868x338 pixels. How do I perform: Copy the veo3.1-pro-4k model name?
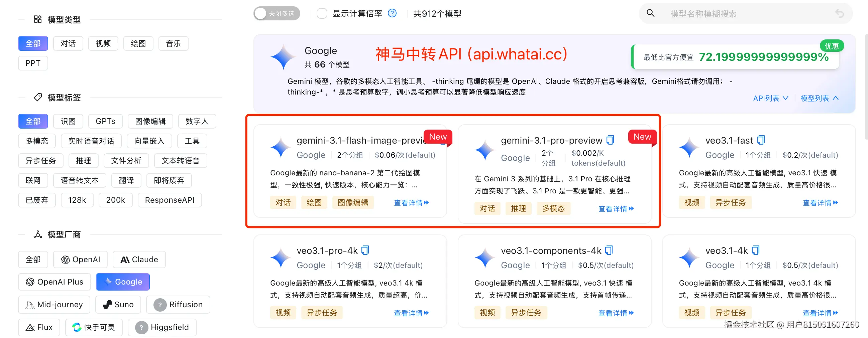(x=365, y=250)
